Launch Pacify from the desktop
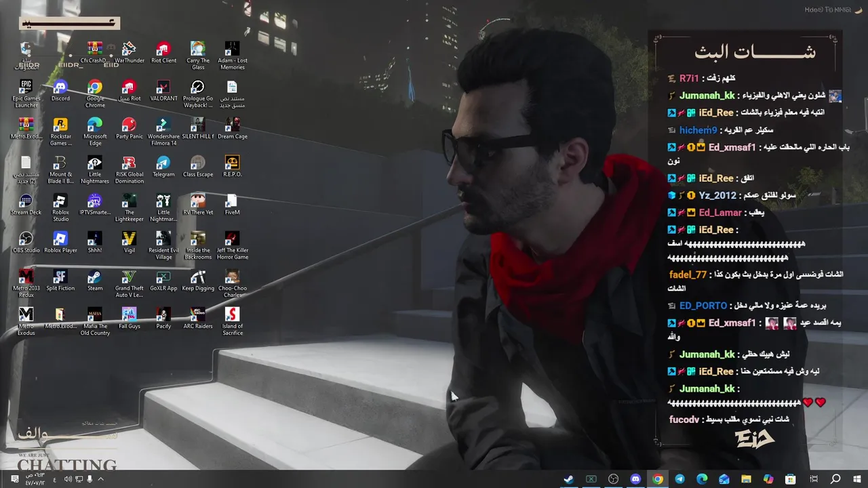Viewport: 868px width, 488px height. (163, 319)
